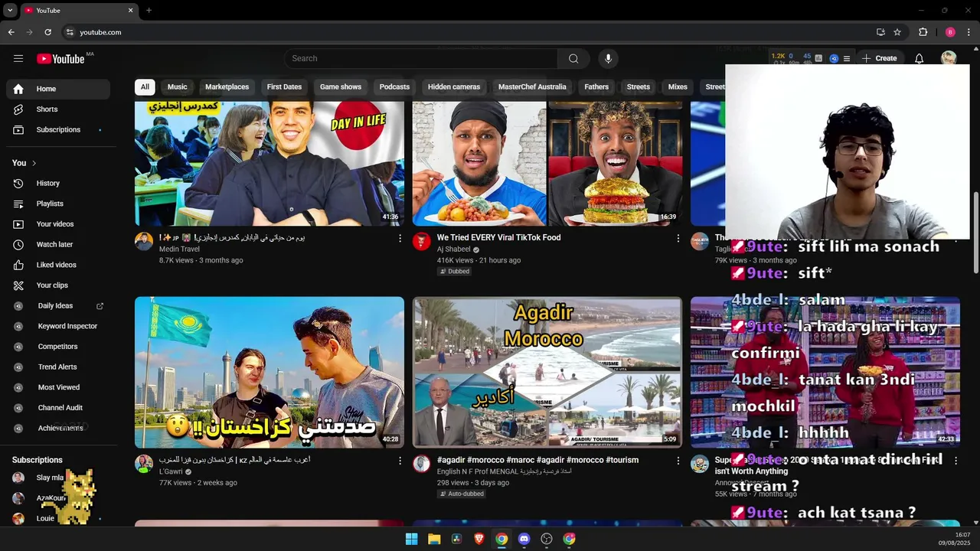Start voice search with microphone

(x=608, y=58)
